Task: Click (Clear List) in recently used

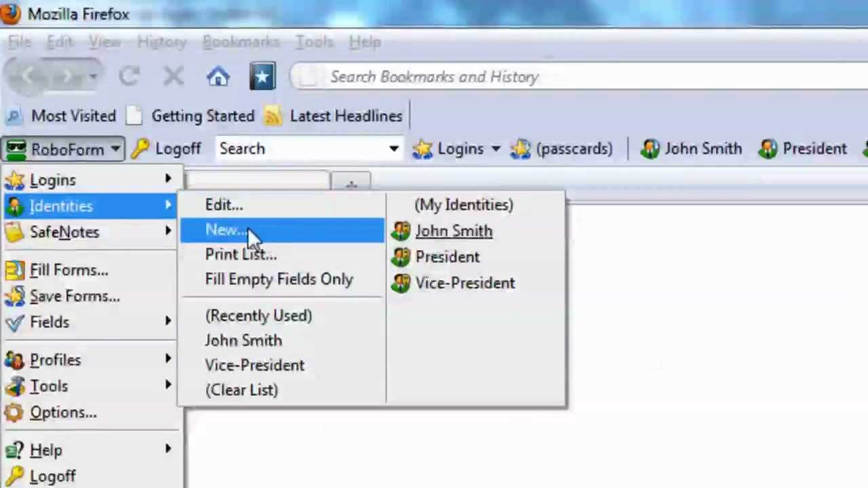Action: 241,390
